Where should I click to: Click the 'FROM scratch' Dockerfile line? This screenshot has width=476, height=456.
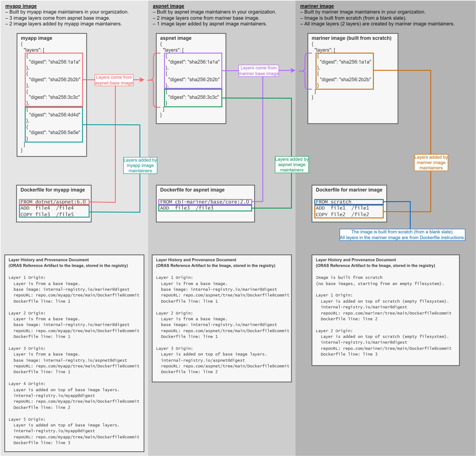coord(348,202)
